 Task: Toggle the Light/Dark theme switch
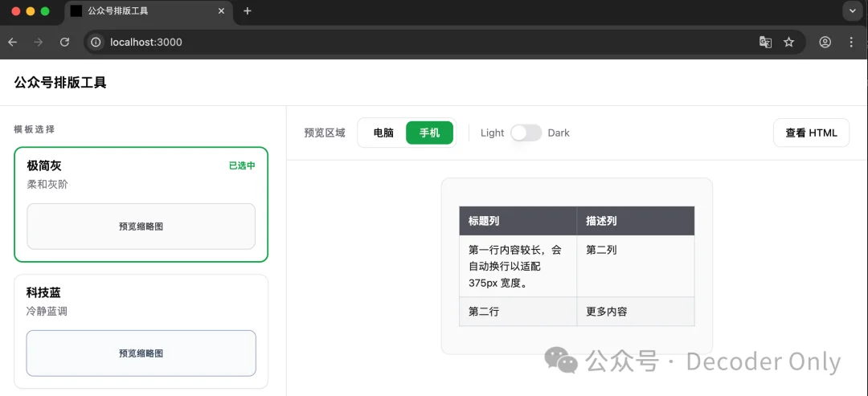pyautogui.click(x=526, y=133)
